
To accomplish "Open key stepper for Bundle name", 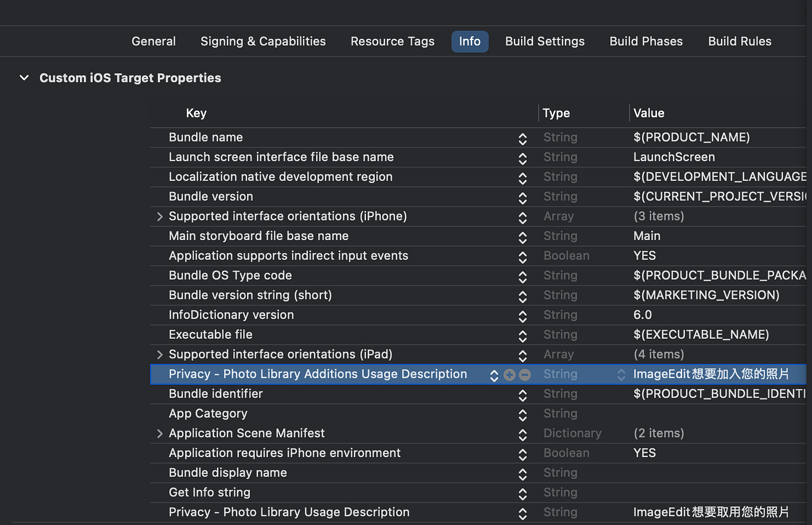I will tap(523, 139).
